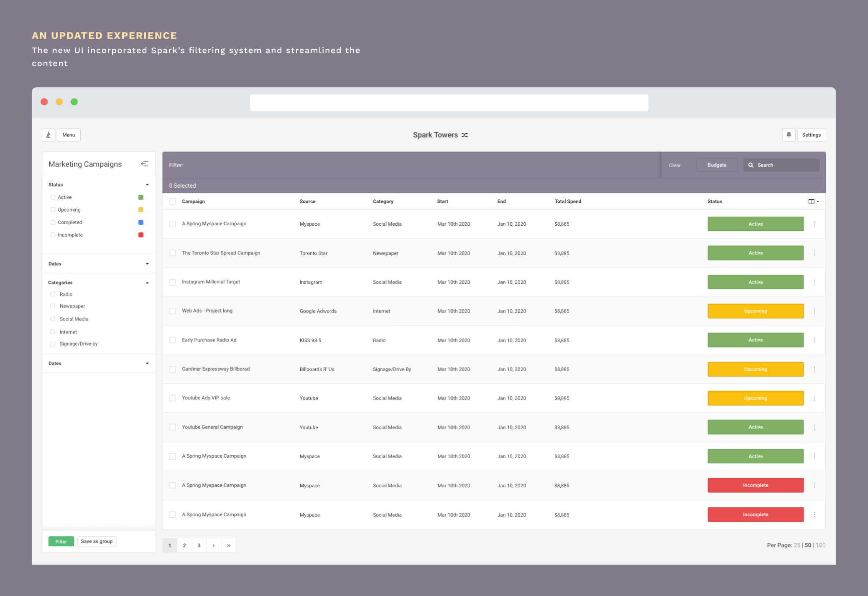The height and width of the screenshot is (596, 868).
Task: Click the green Filter button
Action: [61, 541]
